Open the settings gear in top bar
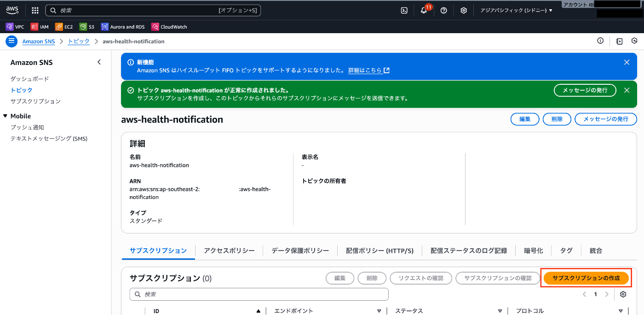Screen dimensions: 644x315 pos(464,10)
